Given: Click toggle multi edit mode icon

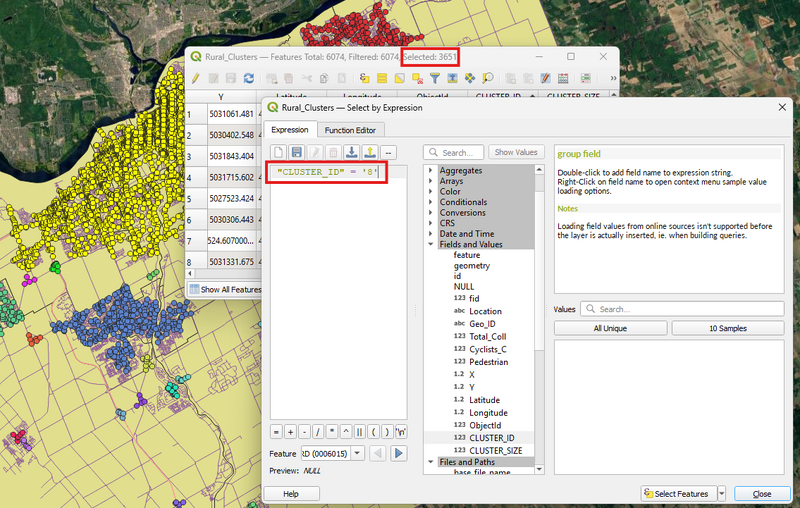Looking at the screenshot, I should (213, 78).
